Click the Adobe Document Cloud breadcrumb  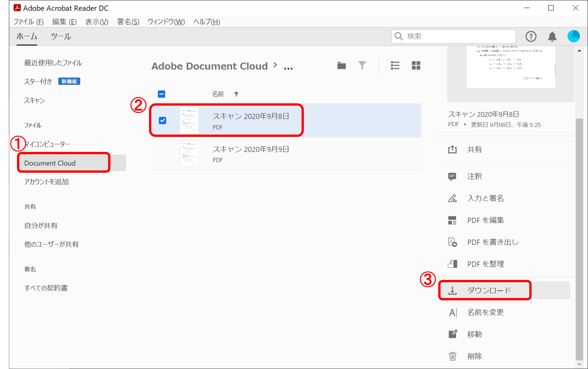(x=210, y=66)
